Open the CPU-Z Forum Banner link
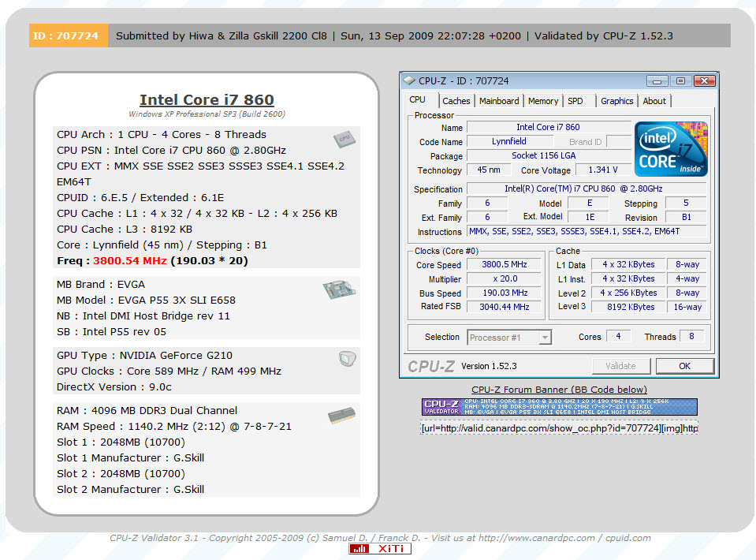Screen dimensions: 756x560 point(559,390)
